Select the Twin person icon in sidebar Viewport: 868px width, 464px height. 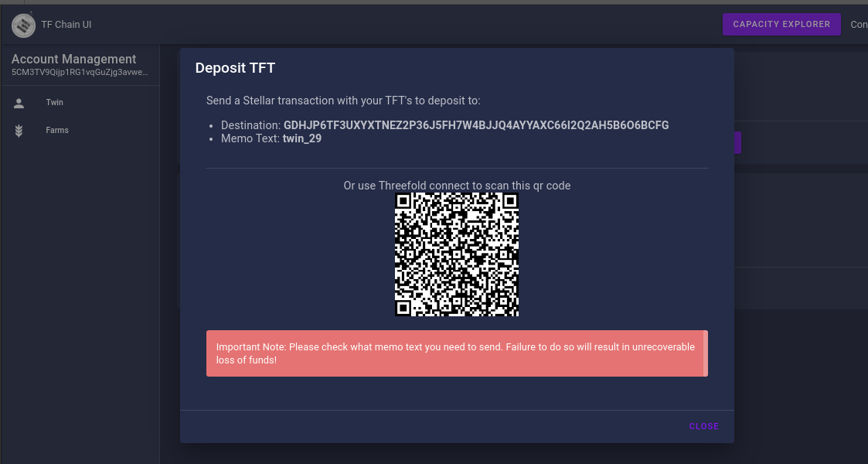[18, 102]
